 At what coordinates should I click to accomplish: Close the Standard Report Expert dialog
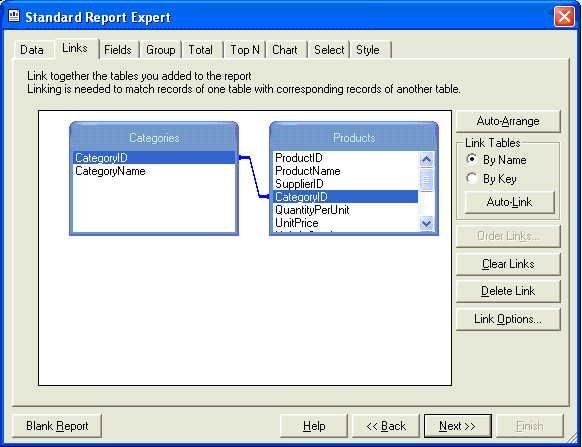point(564,17)
